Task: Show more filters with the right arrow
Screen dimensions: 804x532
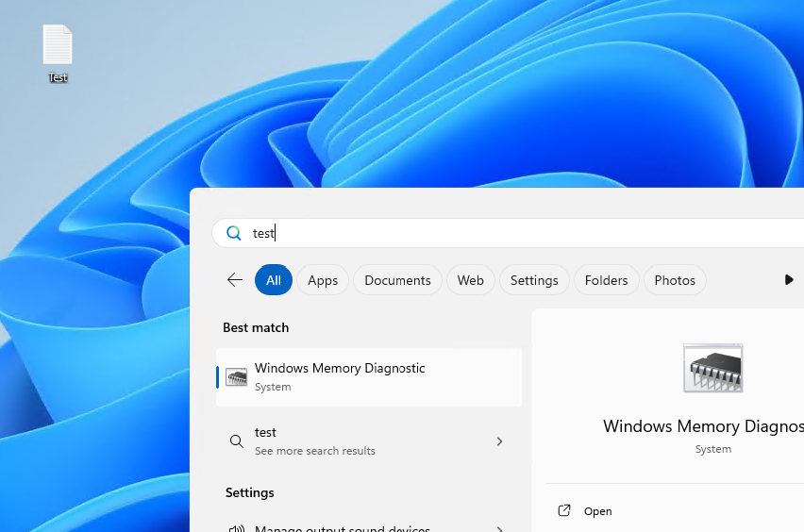Action: point(789,280)
